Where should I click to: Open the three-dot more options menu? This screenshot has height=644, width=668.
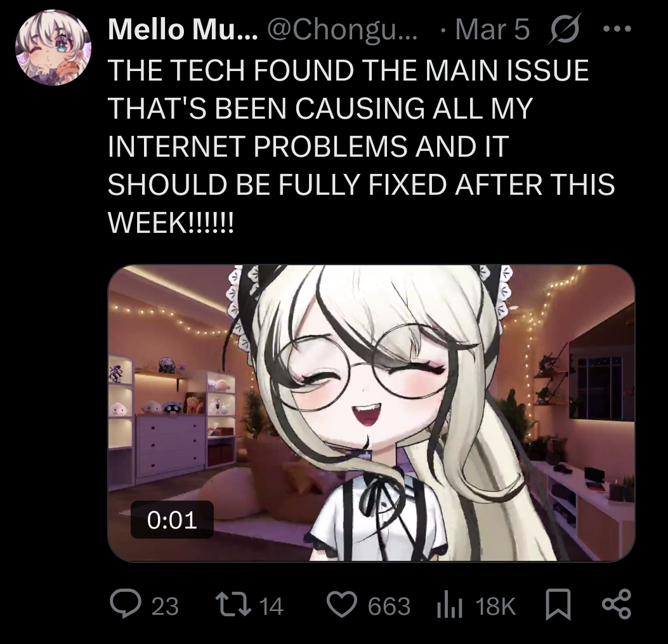(x=617, y=29)
